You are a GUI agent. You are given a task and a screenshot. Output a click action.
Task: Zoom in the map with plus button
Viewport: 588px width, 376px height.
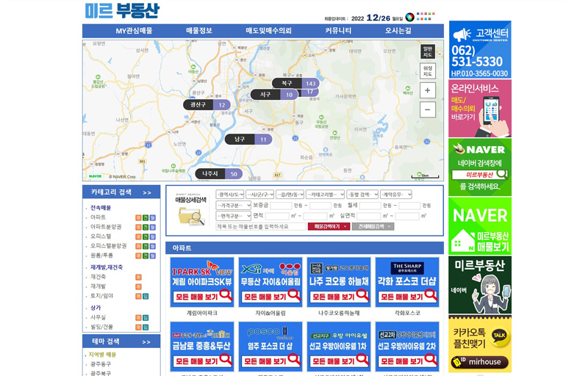428,90
